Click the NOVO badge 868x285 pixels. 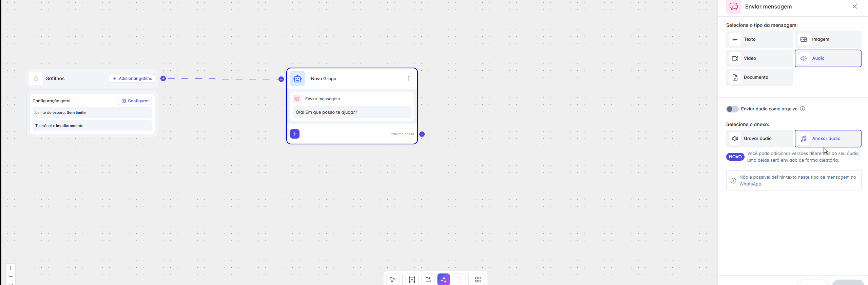735,157
